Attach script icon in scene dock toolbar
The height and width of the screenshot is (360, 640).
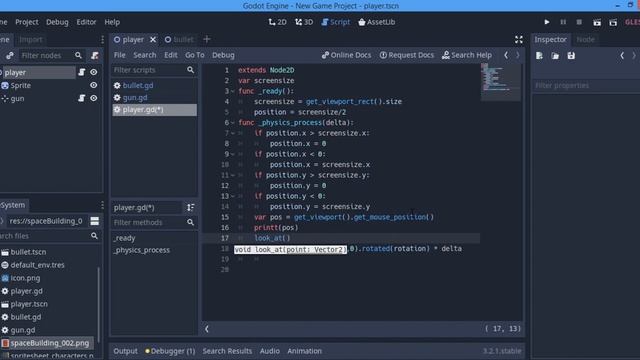tap(95, 56)
